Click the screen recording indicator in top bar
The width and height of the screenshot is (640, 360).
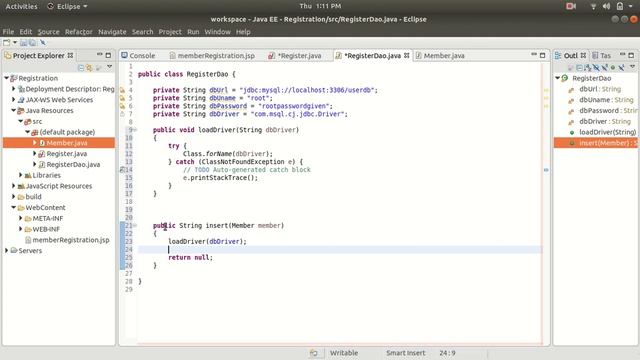[571, 6]
